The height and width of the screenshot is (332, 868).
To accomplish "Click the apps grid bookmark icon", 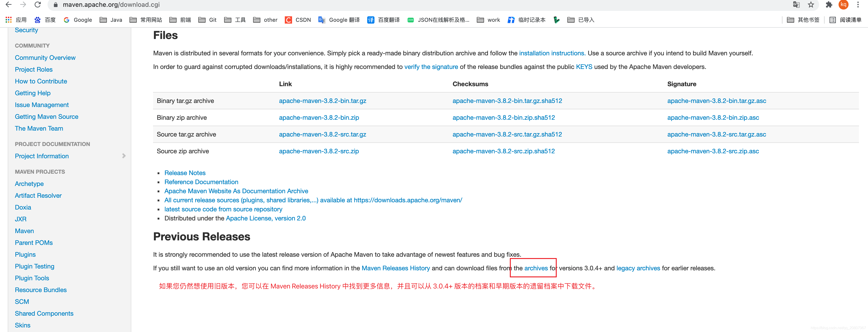I will point(8,20).
